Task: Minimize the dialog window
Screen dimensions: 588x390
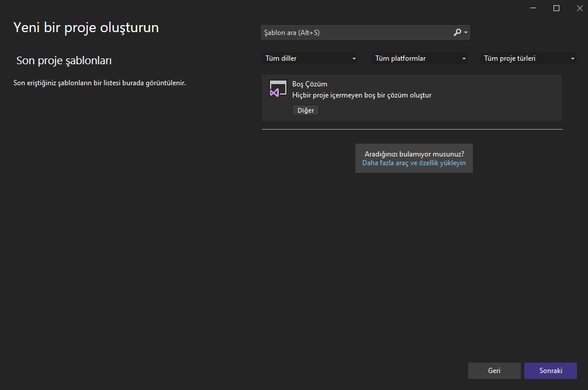Action: point(533,8)
